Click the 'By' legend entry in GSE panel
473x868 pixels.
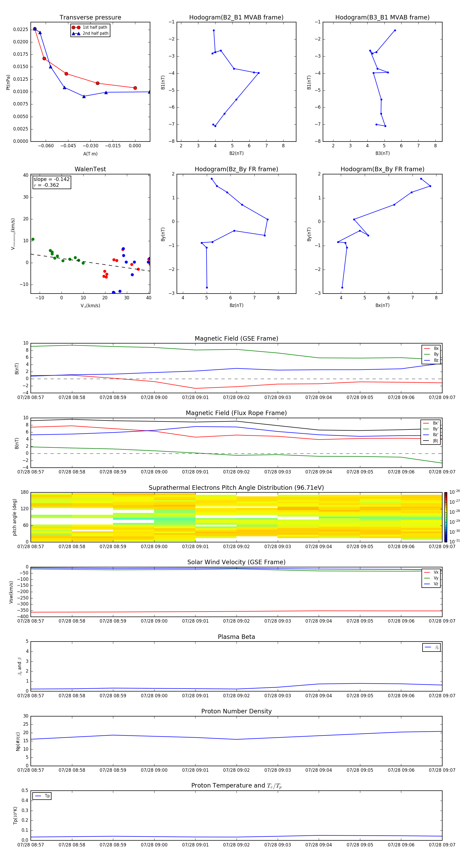click(x=431, y=354)
